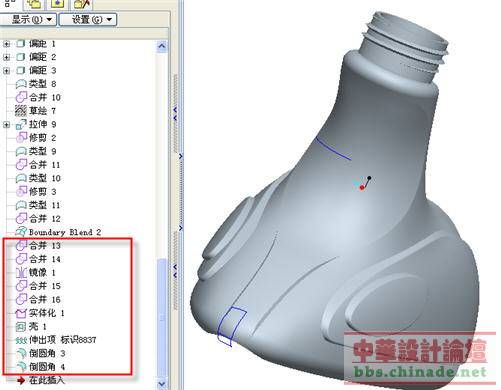Expand the 偏距 2 tree node

coord(6,57)
